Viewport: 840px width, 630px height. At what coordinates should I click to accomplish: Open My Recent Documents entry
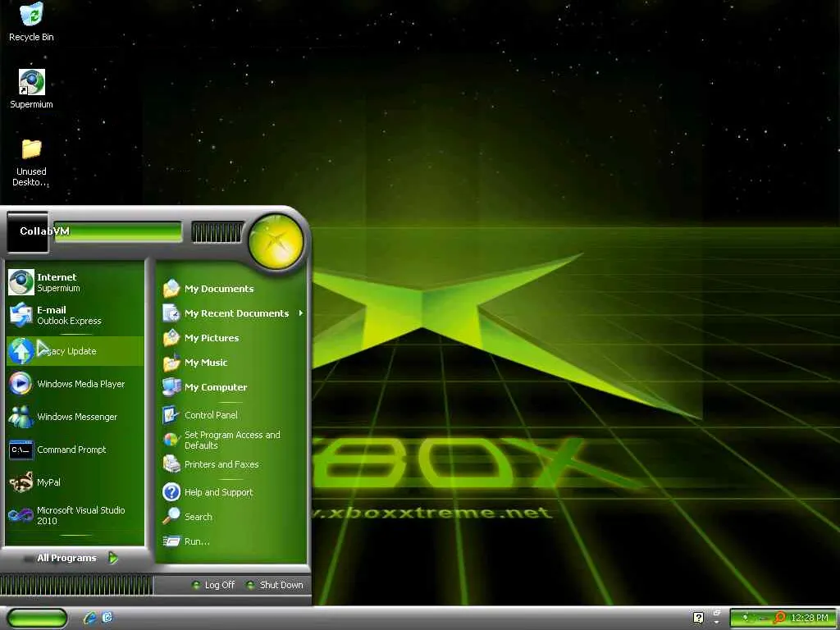click(x=232, y=313)
